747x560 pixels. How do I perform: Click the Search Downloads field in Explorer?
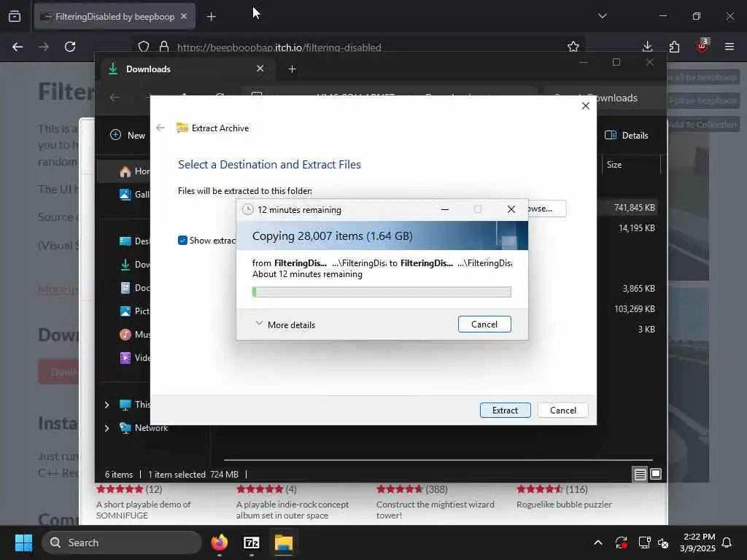(x=604, y=98)
